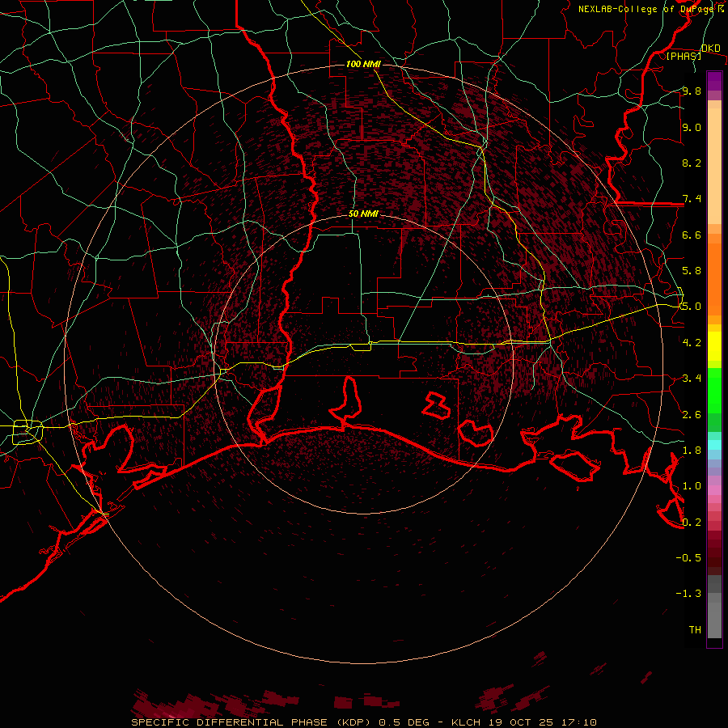Click the 2.6 value on the scale

[692, 415]
